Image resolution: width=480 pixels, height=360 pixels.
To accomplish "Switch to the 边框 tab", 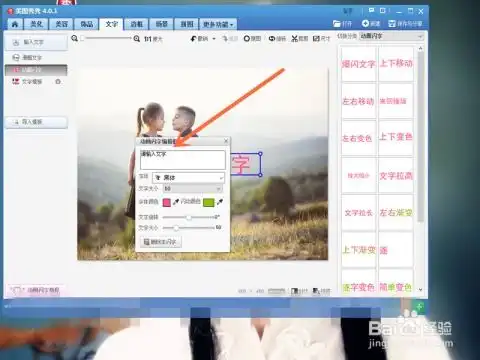I will [136, 24].
